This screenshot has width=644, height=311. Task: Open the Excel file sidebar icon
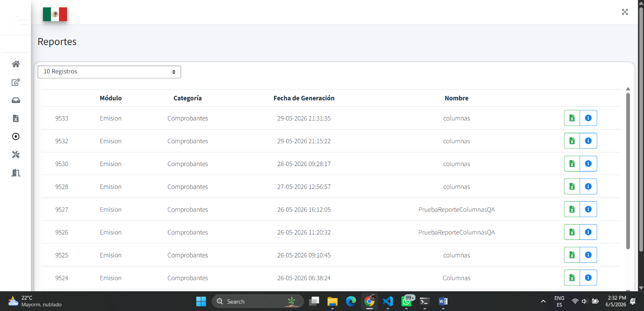16,118
